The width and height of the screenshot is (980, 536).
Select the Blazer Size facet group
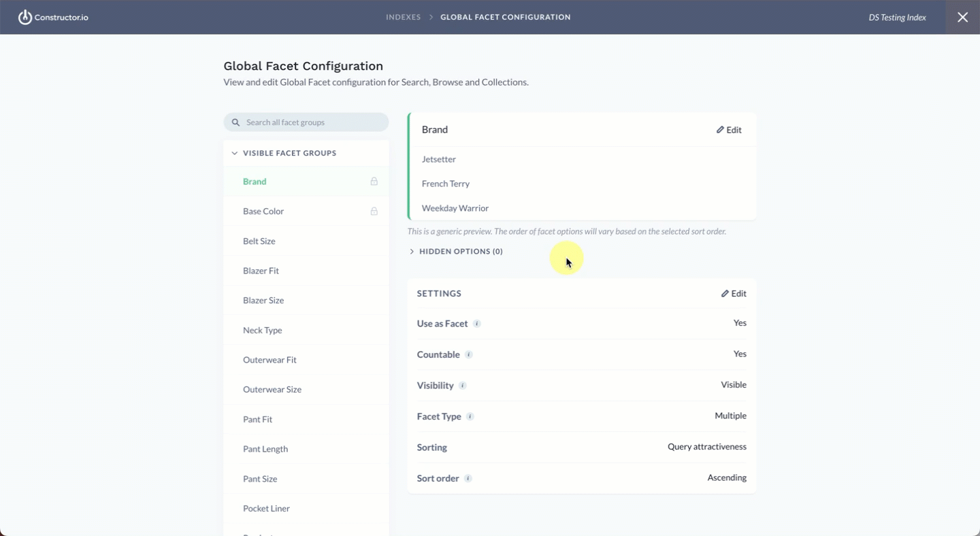pos(306,300)
